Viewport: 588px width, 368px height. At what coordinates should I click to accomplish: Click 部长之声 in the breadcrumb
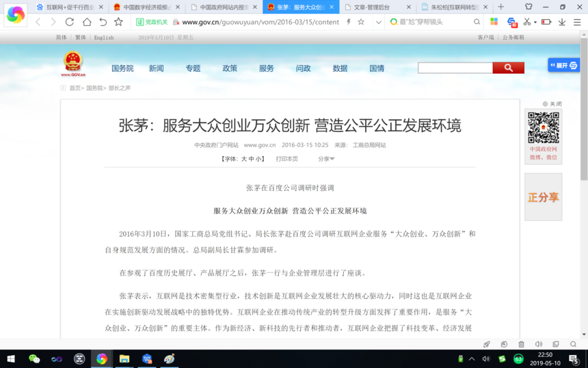point(119,88)
